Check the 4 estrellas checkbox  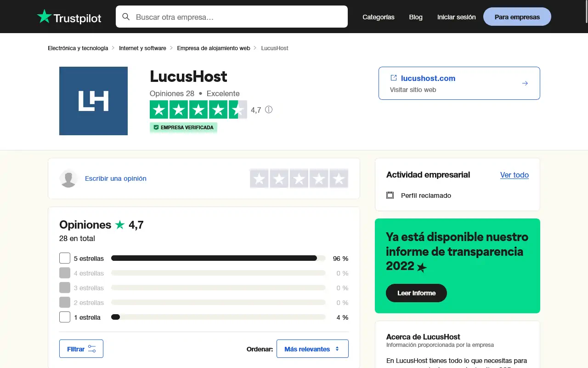[65, 273]
